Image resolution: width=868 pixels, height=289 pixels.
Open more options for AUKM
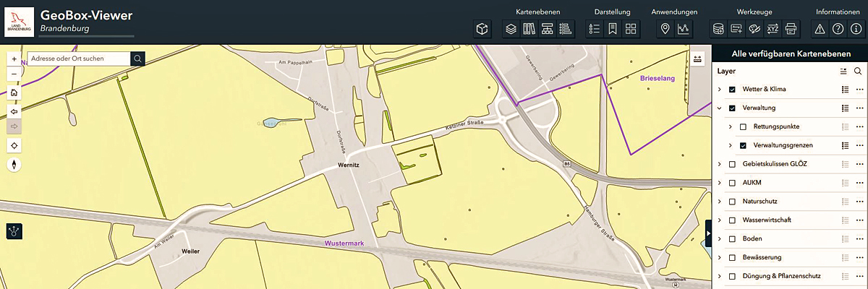point(859,183)
